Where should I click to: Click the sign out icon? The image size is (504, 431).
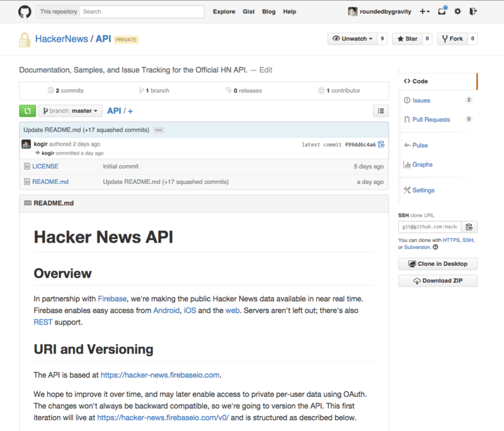473,11
